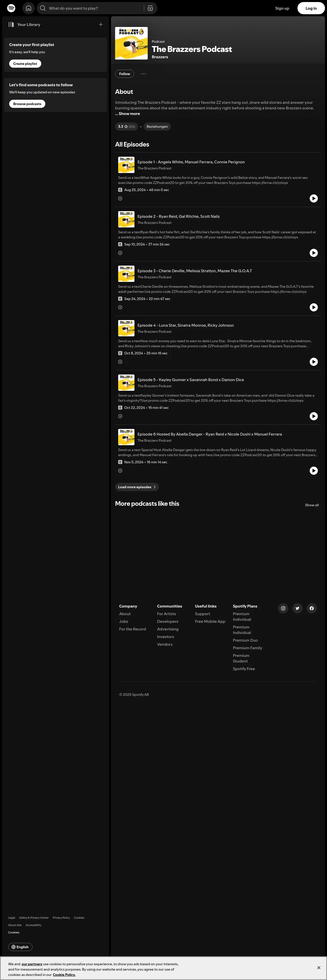
Task: Open the three-dots more options menu
Action: pyautogui.click(x=143, y=74)
